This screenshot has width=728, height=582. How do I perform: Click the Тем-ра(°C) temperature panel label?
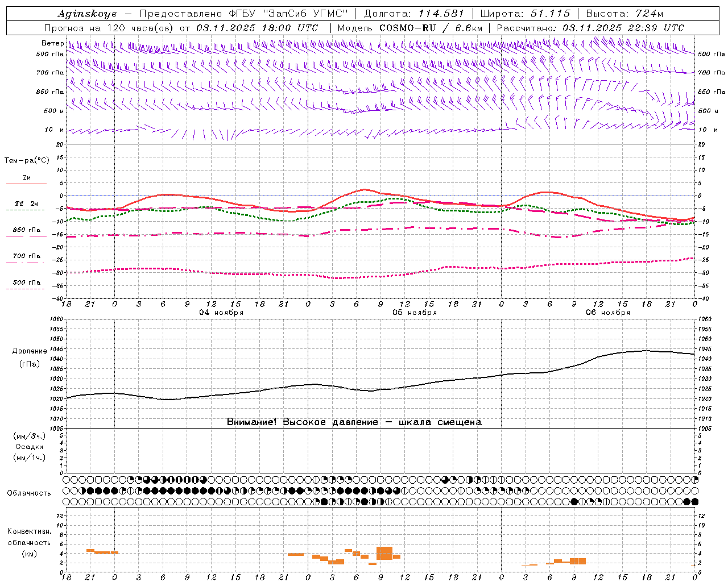pyautogui.click(x=27, y=161)
